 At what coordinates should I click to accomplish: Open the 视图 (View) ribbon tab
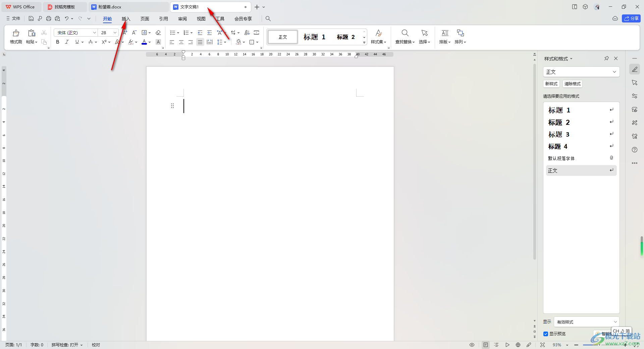click(201, 18)
